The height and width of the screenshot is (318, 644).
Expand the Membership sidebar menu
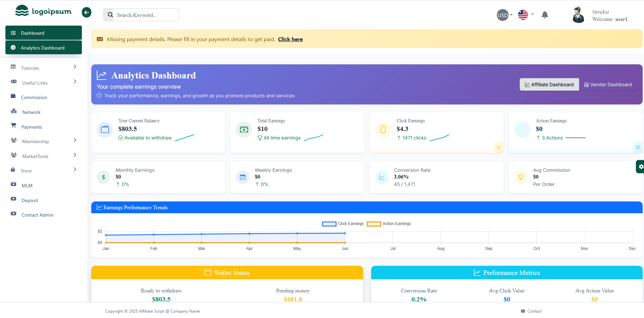click(43, 141)
